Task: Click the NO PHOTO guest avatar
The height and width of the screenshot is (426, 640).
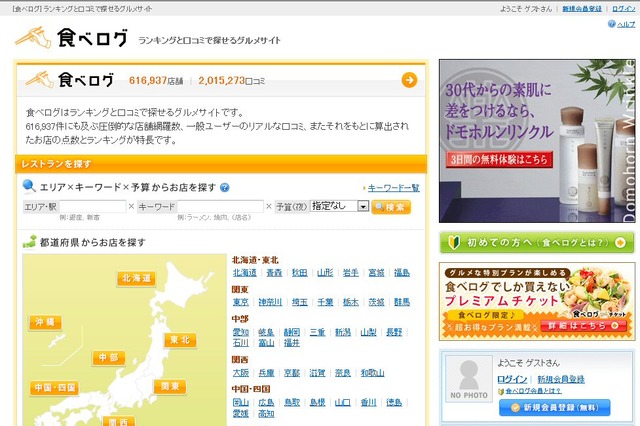Action: tap(469, 379)
